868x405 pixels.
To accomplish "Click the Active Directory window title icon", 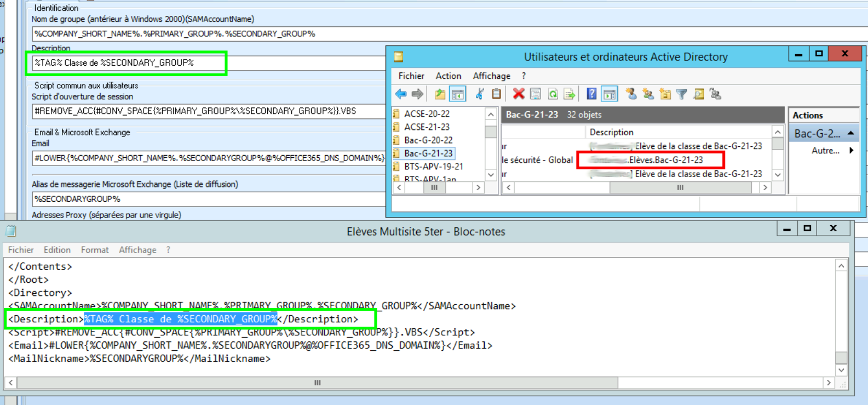I will (x=399, y=56).
